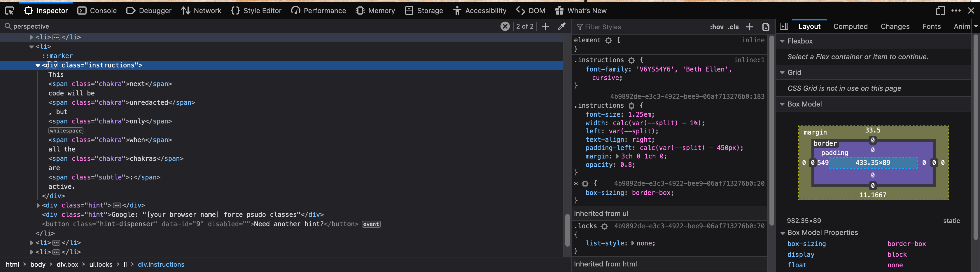Expand the collapsed li above ::marker
This screenshot has height=272, width=980.
tap(32, 37)
